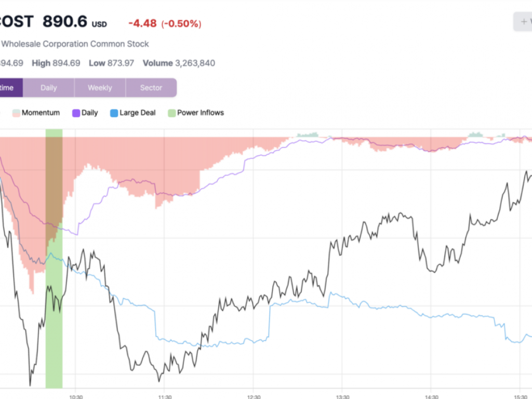This screenshot has height=399, width=532.
Task: Open the Sector tab
Action: click(x=151, y=88)
